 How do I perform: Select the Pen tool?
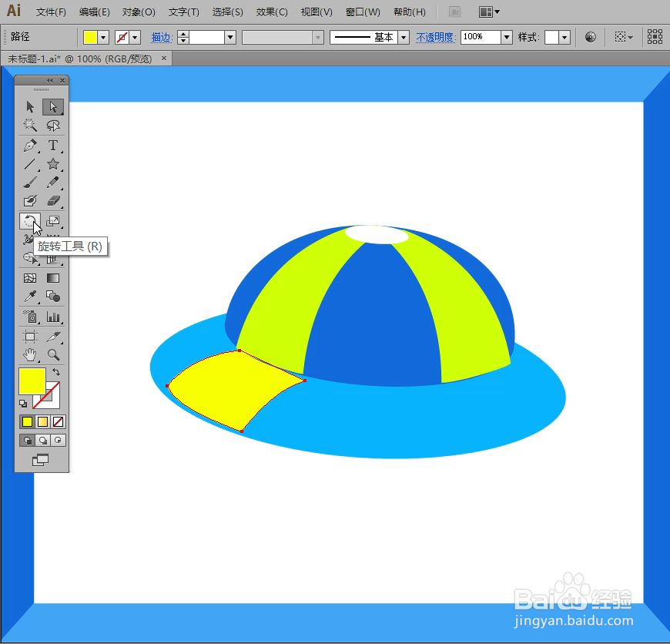pos(30,146)
